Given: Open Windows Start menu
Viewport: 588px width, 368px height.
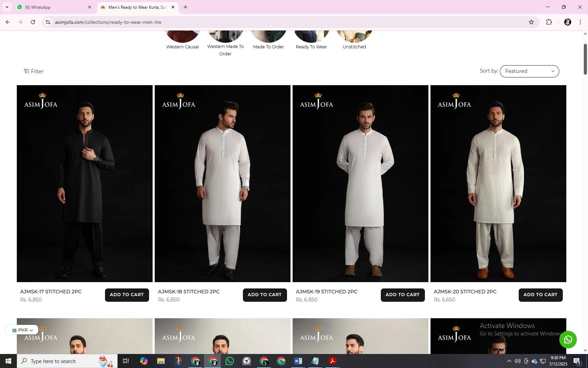Looking at the screenshot, I should pyautogui.click(x=8, y=361).
